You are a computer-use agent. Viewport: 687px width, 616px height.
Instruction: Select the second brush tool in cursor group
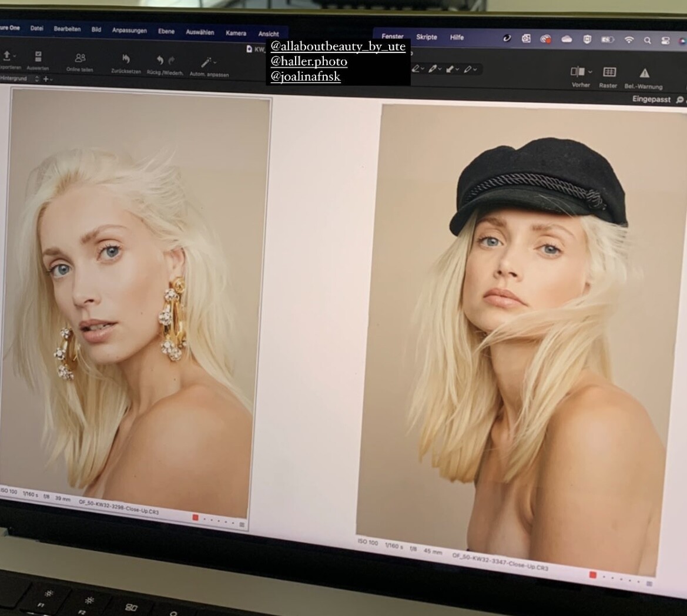(433, 69)
